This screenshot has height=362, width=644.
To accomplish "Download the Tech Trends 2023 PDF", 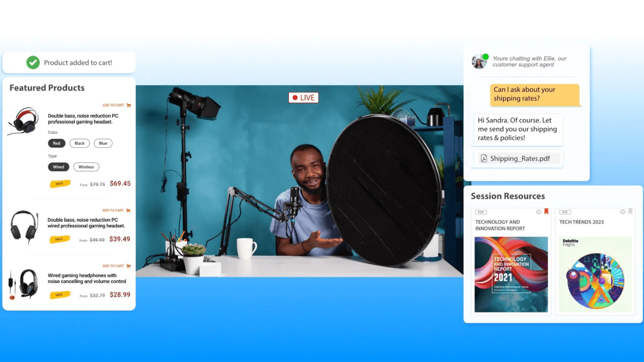I will (x=622, y=212).
